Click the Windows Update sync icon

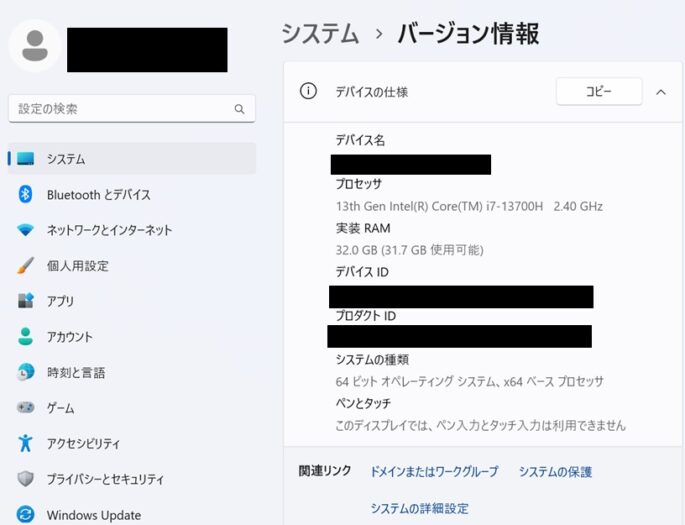click(25, 514)
